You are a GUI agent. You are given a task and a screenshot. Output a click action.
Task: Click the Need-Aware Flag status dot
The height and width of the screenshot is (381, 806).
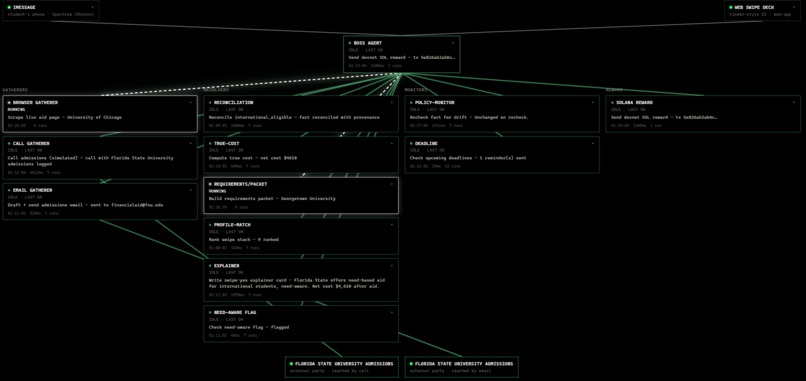(x=210, y=312)
